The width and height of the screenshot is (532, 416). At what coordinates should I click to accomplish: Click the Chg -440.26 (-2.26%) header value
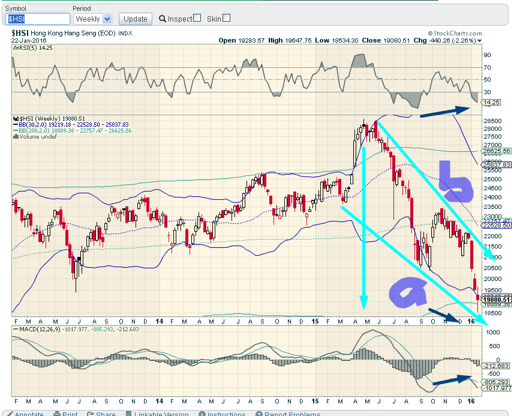coord(444,40)
